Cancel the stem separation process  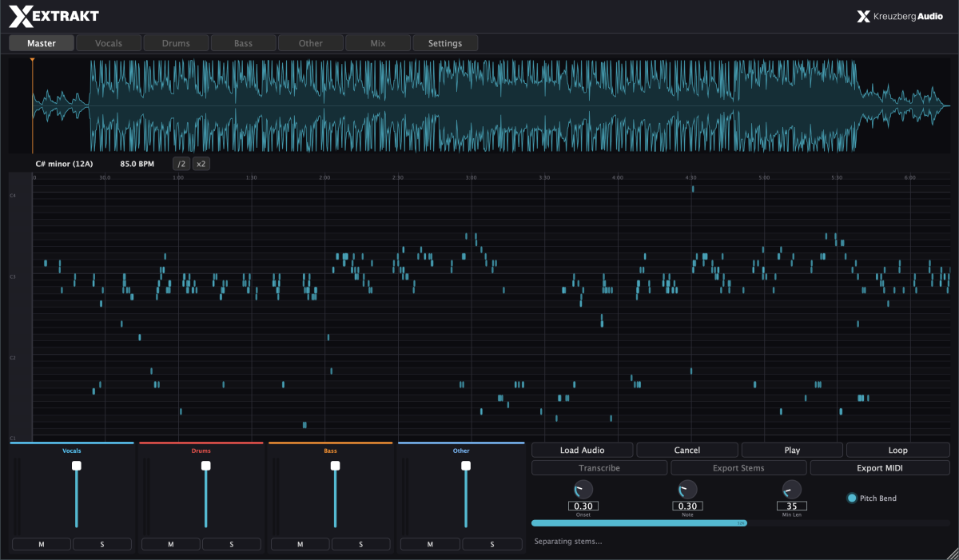tap(687, 450)
